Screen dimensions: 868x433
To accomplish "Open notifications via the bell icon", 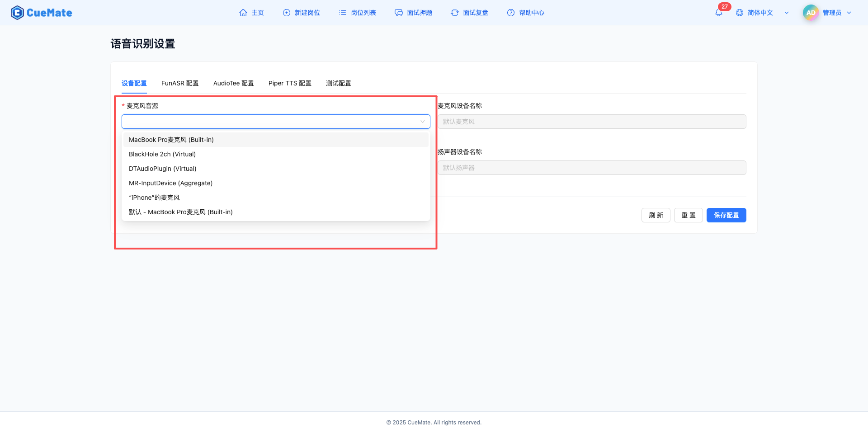I will 718,13.
